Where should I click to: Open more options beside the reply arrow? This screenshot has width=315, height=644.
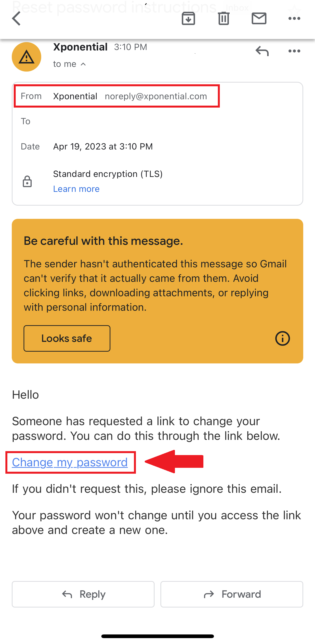294,51
